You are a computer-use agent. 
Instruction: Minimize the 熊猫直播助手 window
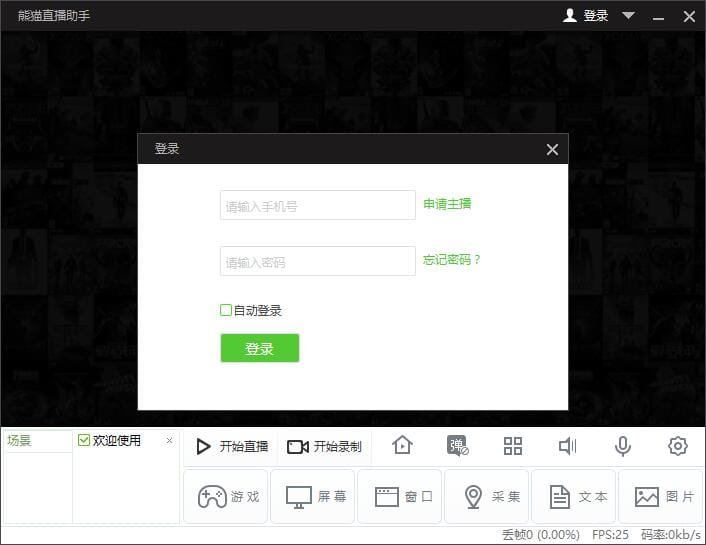(x=658, y=17)
